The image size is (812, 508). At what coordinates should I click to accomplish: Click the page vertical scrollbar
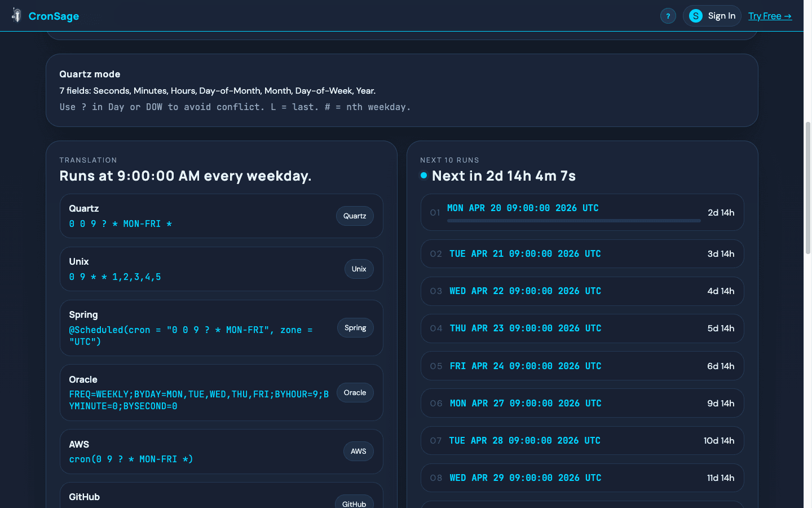pyautogui.click(x=807, y=186)
